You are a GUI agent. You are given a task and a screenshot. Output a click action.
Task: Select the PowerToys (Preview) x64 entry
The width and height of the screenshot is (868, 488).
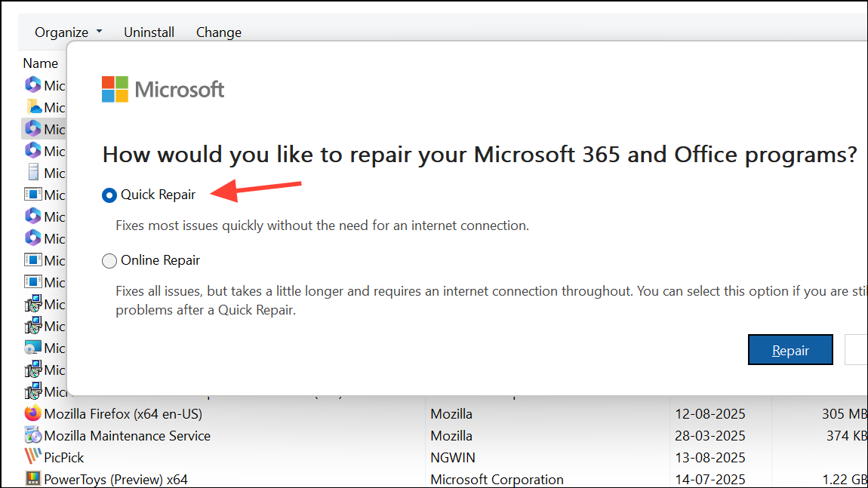(115, 479)
